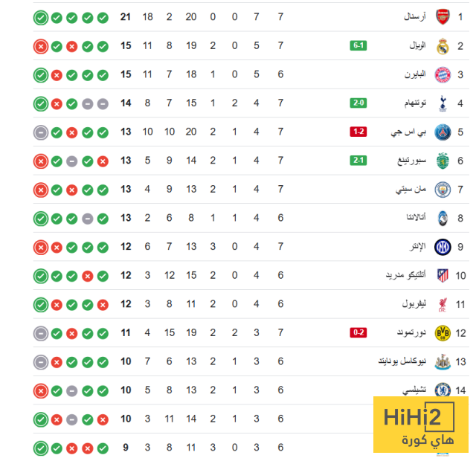The image size is (476, 461).
Task: Click the Inter Milan club crest
Action: point(443,246)
